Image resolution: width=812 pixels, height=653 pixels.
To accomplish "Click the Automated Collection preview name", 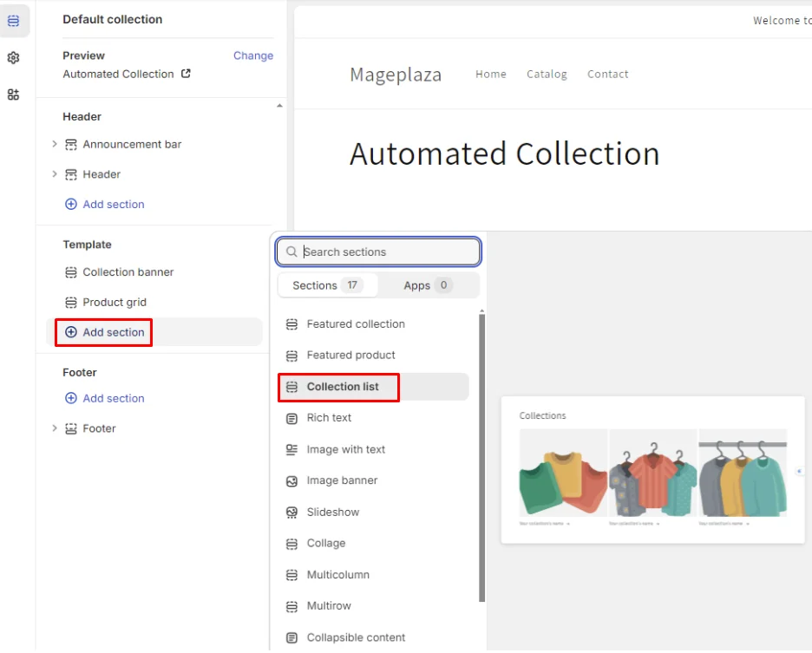I will (118, 74).
